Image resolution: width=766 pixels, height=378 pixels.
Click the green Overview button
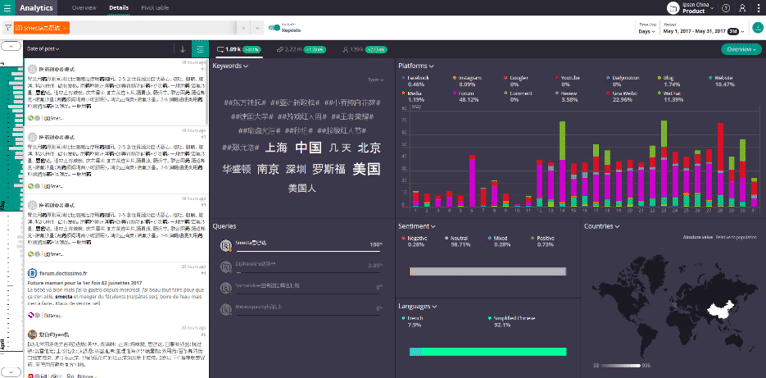pos(741,49)
